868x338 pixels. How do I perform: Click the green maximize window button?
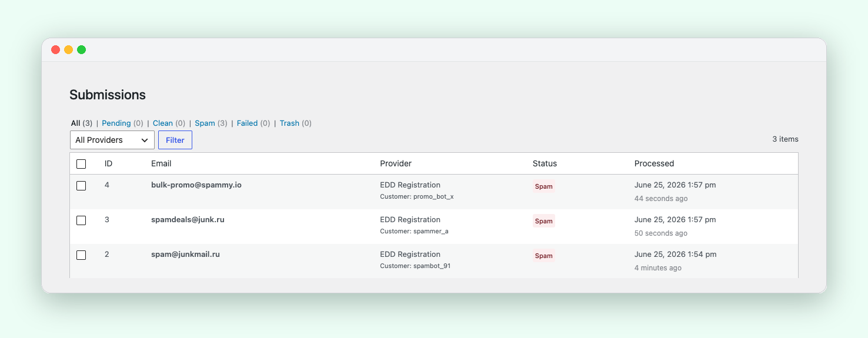tap(82, 50)
